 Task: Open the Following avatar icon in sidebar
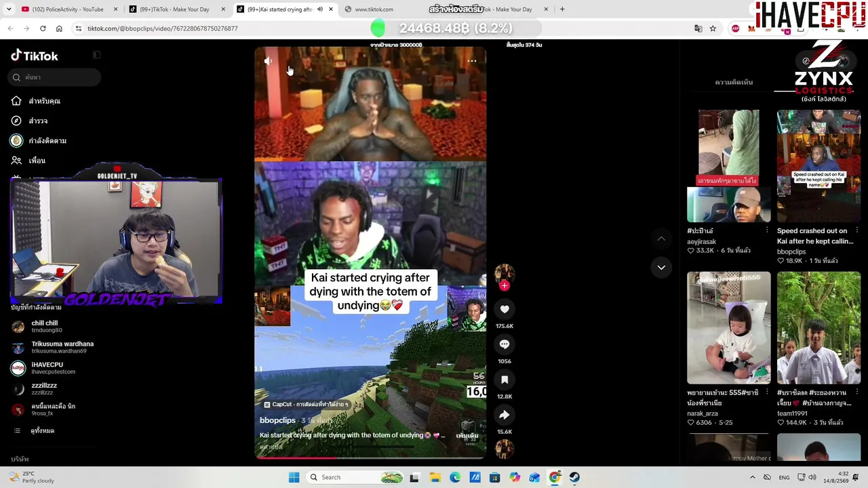[16, 140]
